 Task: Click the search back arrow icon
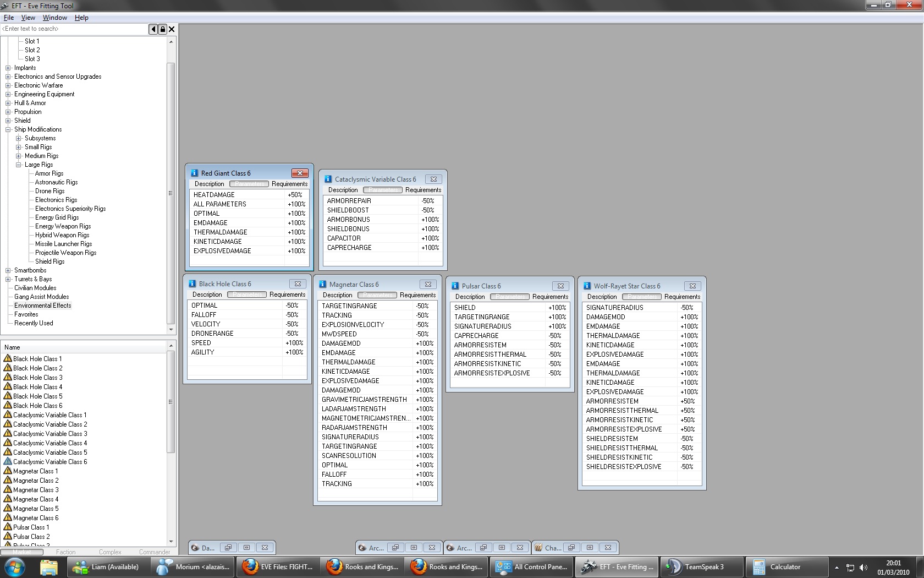[153, 29]
